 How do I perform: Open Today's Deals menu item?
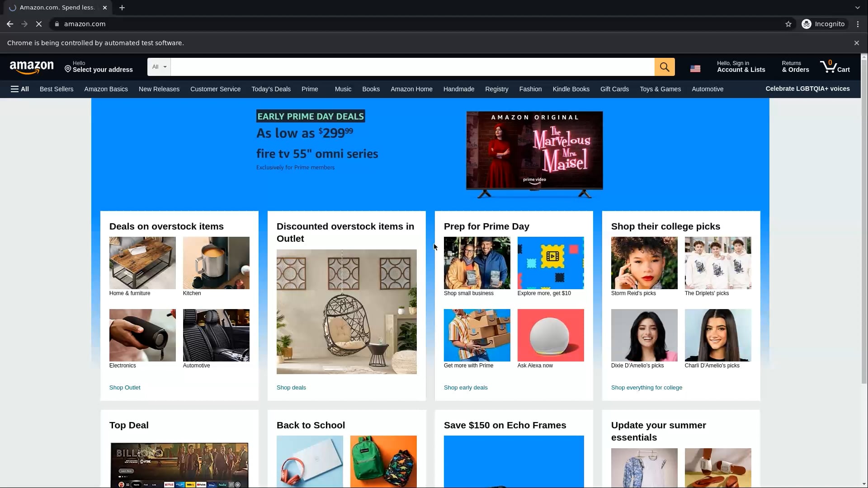271,89
